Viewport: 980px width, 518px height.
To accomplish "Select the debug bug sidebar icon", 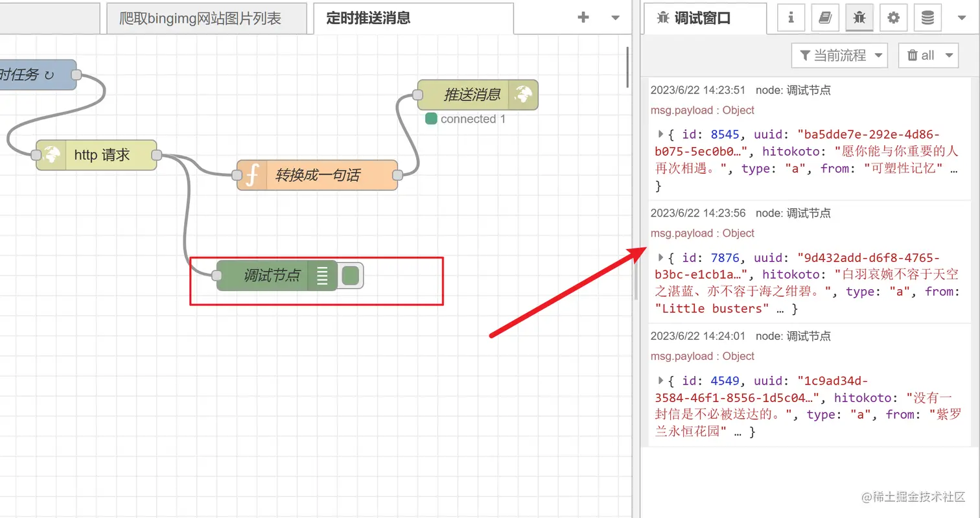I will tap(859, 18).
